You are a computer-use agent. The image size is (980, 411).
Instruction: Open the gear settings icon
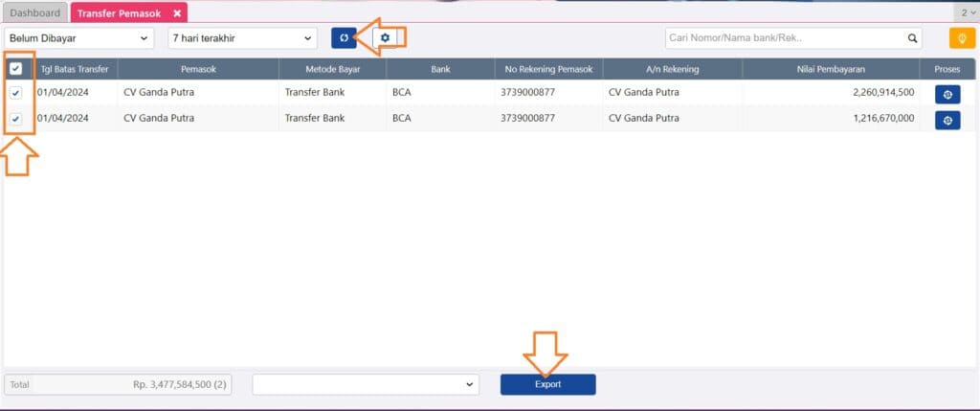386,38
